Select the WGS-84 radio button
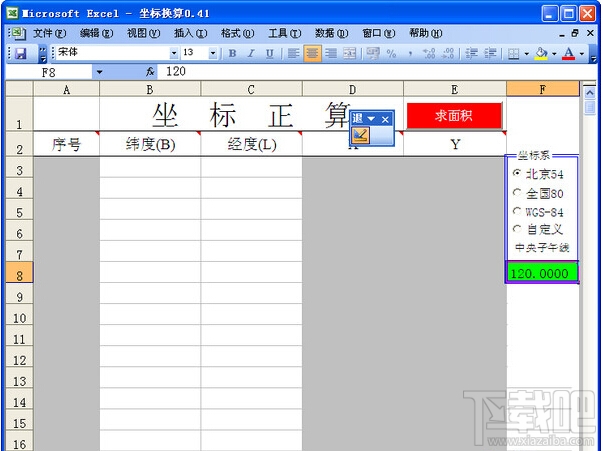Screen dimensions: 603x451 [x=517, y=211]
